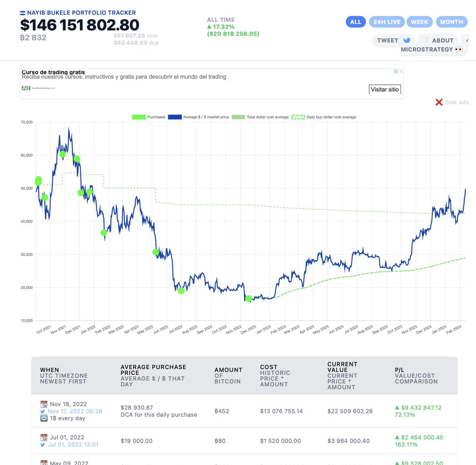476x465 pixels.
Task: Click the El Salvador flag icon beside tracker title
Action: (x=23, y=12)
